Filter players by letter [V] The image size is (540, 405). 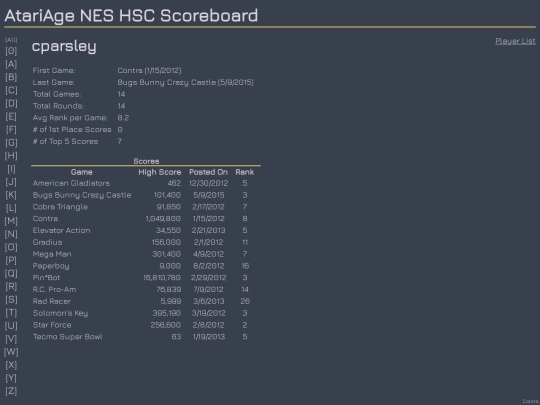point(11,339)
